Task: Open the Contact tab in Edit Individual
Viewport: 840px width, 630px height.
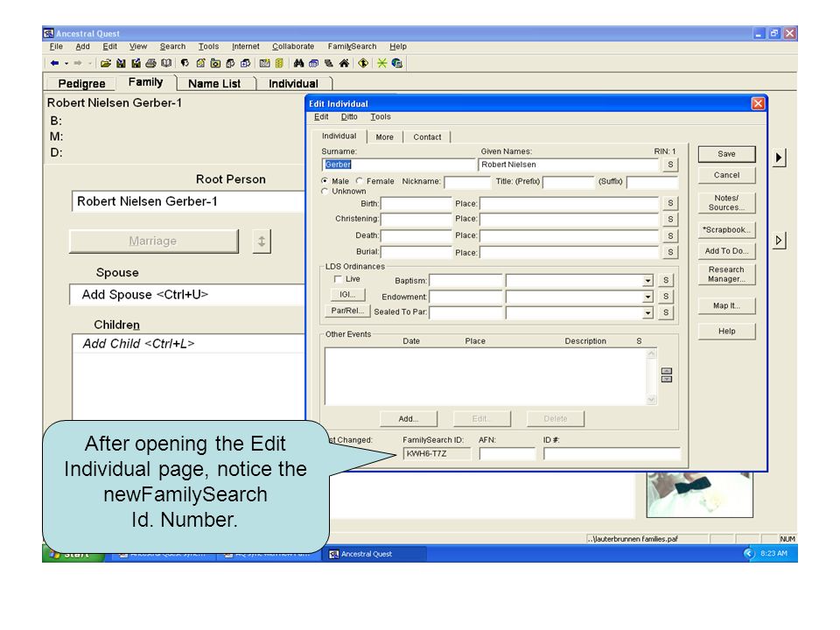Action: pyautogui.click(x=427, y=137)
